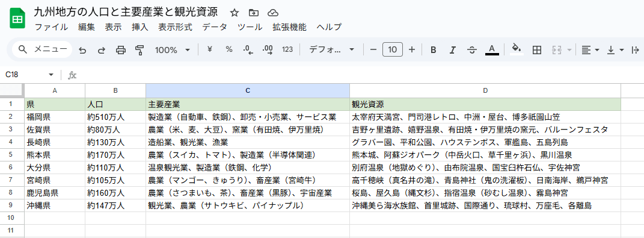Decrease font size with minus button
Viewport: 644px width, 238px height.
373,50
